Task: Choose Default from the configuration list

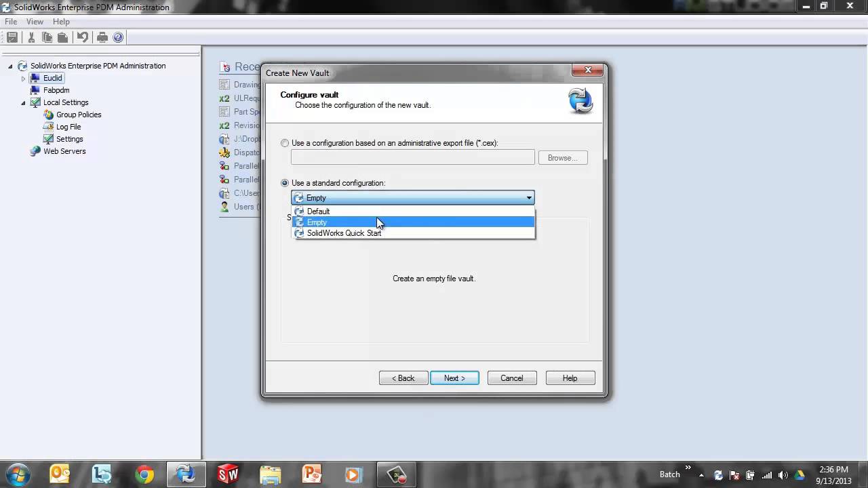Action: point(414,211)
